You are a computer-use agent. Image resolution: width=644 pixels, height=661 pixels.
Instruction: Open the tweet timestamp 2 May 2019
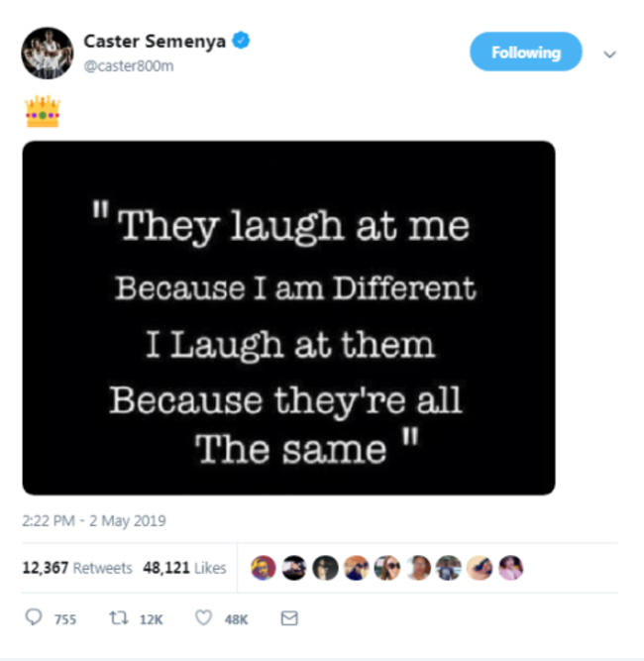[94, 520]
